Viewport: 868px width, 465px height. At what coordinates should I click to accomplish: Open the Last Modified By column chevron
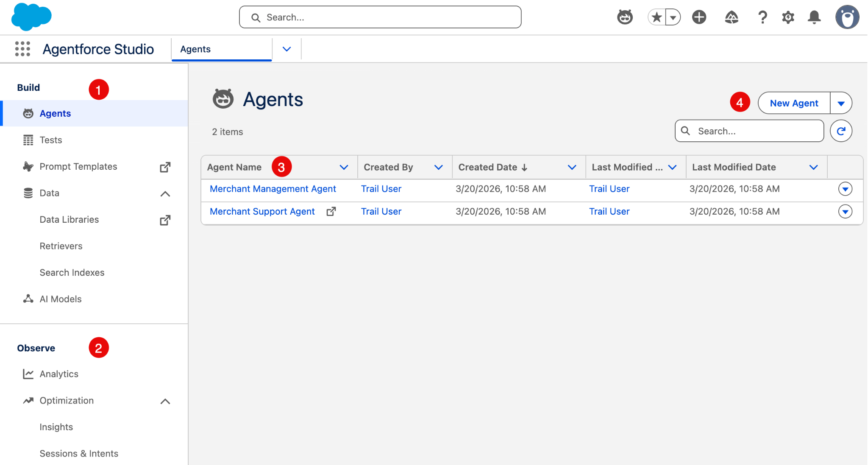[x=672, y=167]
